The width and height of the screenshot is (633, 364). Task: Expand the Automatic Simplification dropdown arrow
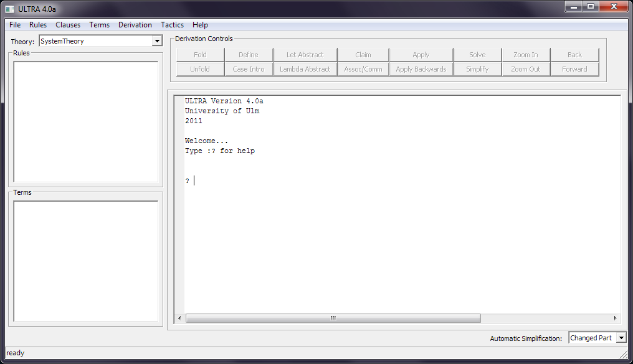pyautogui.click(x=621, y=338)
